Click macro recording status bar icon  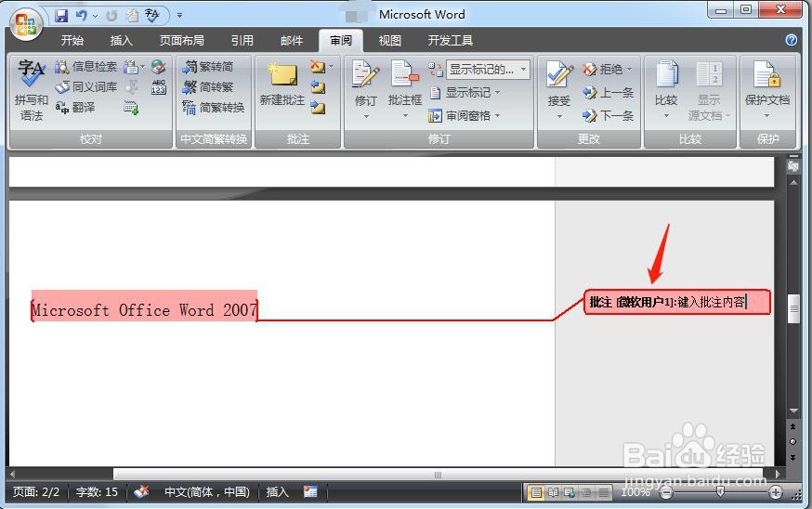pos(310,492)
